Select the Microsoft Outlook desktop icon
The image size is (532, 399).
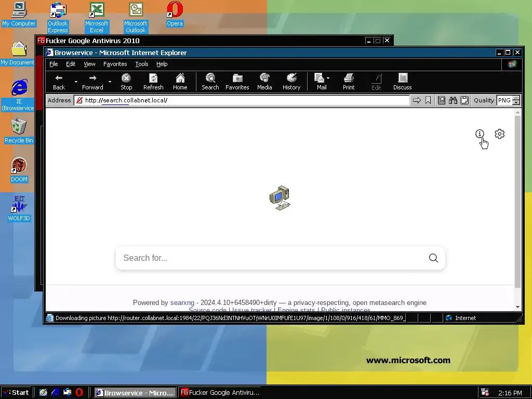[136, 17]
